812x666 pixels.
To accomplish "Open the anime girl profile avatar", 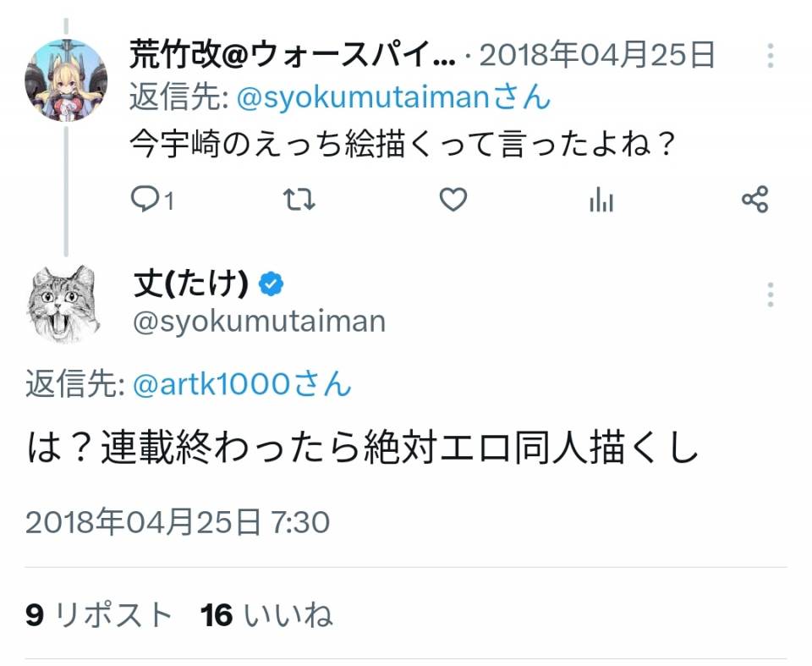I will pyautogui.click(x=67, y=79).
